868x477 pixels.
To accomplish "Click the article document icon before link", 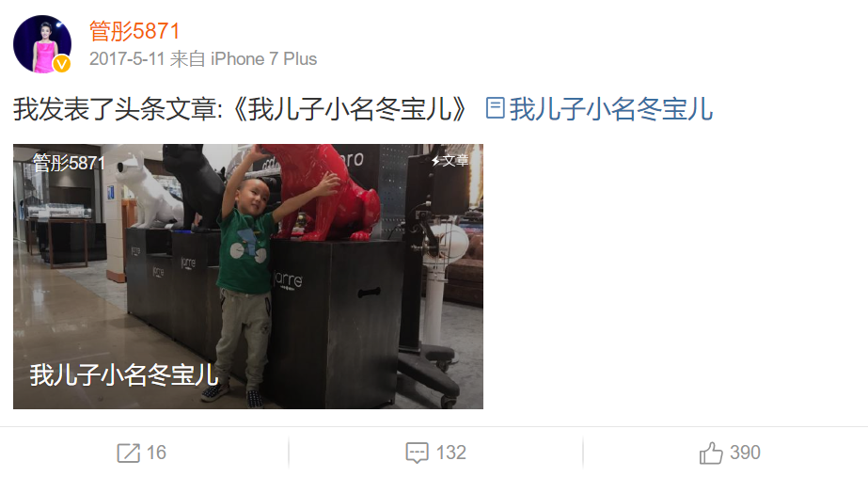I will 495,108.
